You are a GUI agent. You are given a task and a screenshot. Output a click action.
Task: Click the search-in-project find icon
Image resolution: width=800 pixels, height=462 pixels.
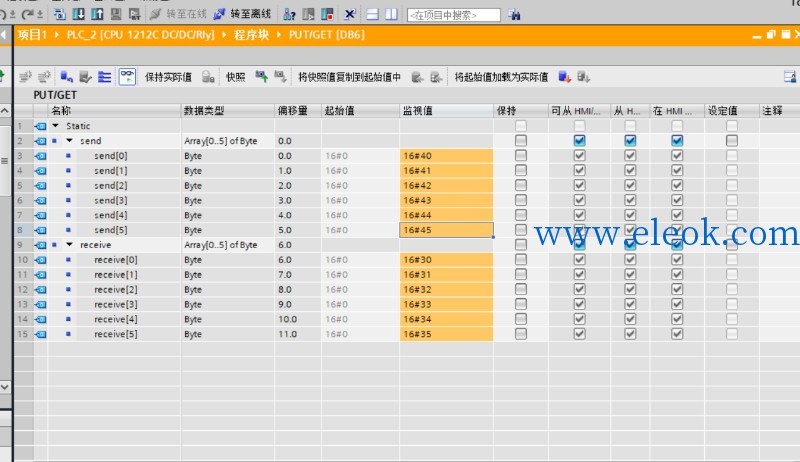pyautogui.click(x=514, y=15)
